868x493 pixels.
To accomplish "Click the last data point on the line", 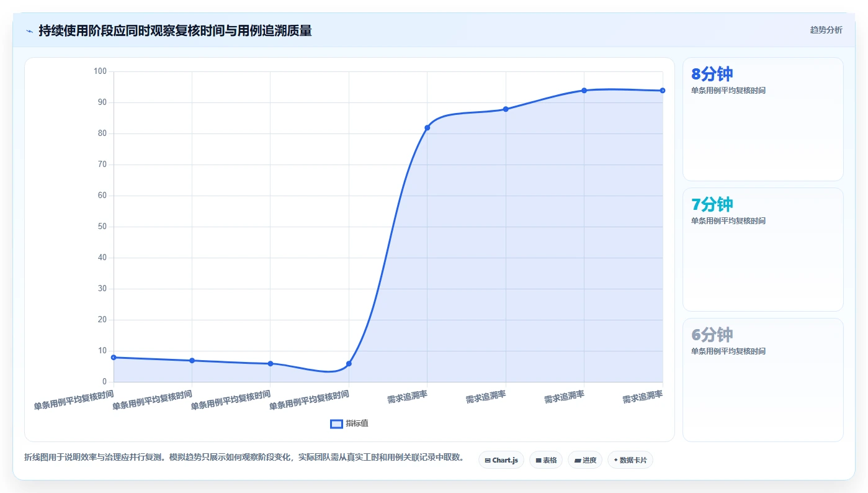I will (663, 90).
